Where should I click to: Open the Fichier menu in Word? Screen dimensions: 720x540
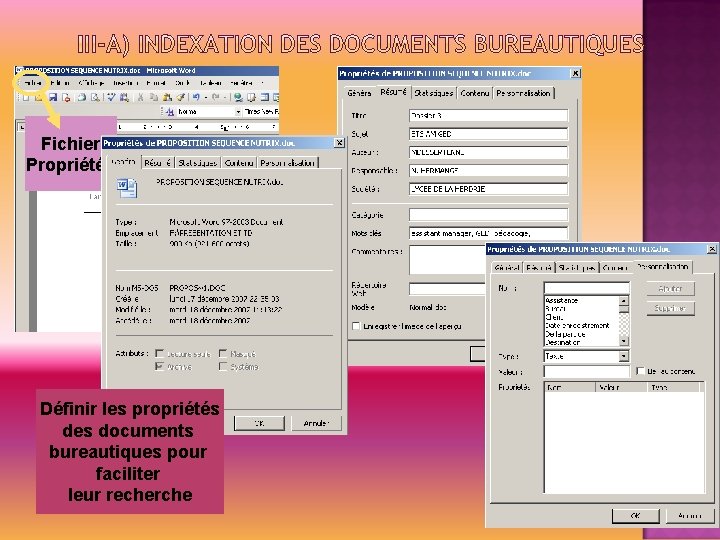pos(33,83)
